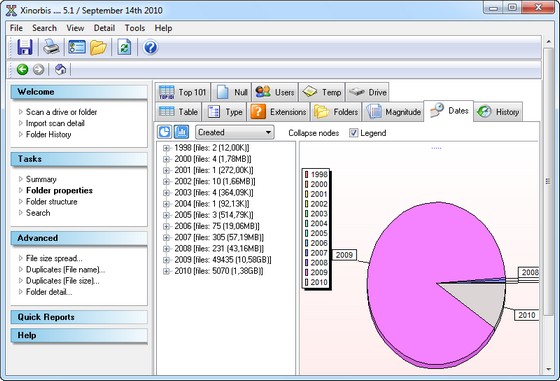This screenshot has height=381, width=560.
Task: Click the Print toolbar icon
Action: [51, 47]
